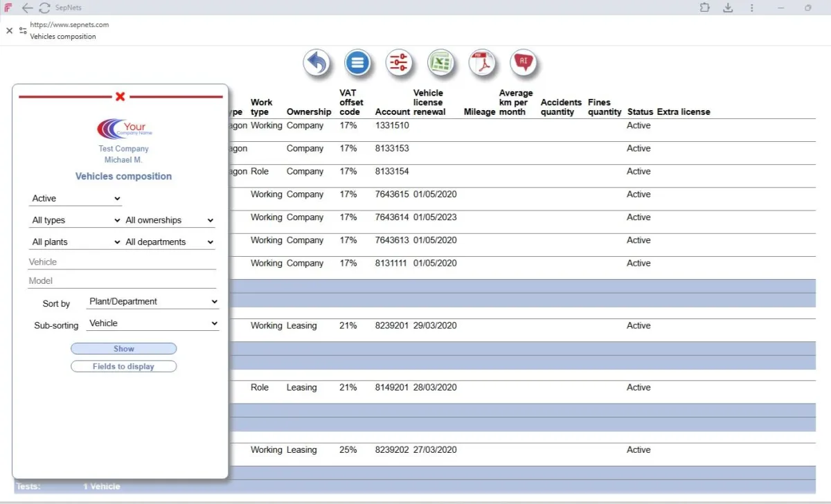Open the browser three-dot menu
This screenshot has height=504, width=831.
751,8
